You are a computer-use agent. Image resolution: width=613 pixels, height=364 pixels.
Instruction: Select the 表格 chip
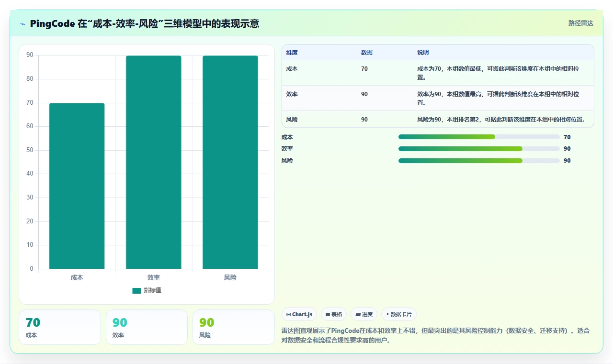[x=334, y=314]
